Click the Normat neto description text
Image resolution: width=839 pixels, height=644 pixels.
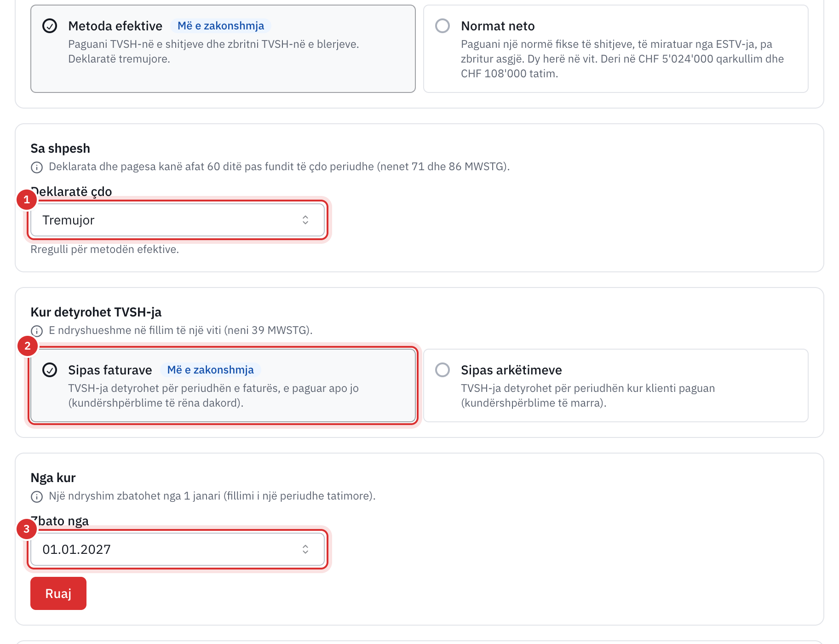coord(622,59)
